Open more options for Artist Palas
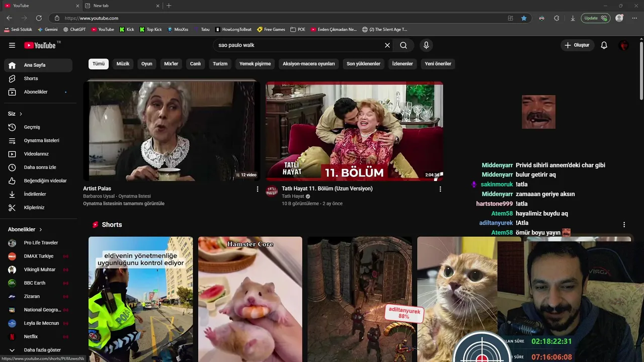Screen dimensions: 644x362 tap(258, 189)
